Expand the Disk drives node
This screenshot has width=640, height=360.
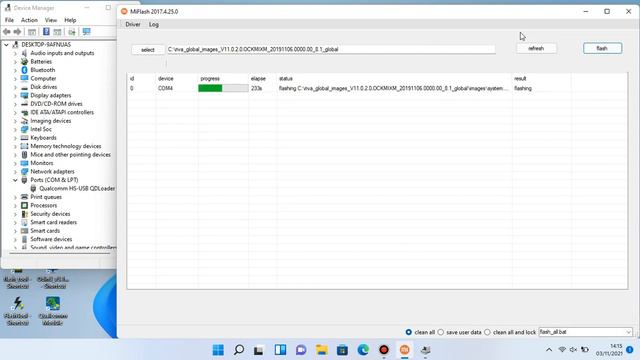pos(15,87)
